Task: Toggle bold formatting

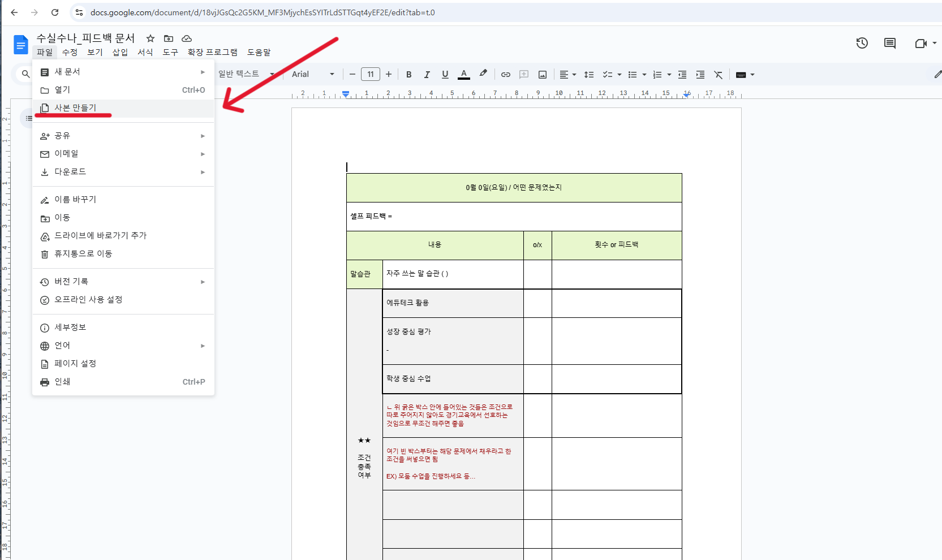Action: [408, 75]
